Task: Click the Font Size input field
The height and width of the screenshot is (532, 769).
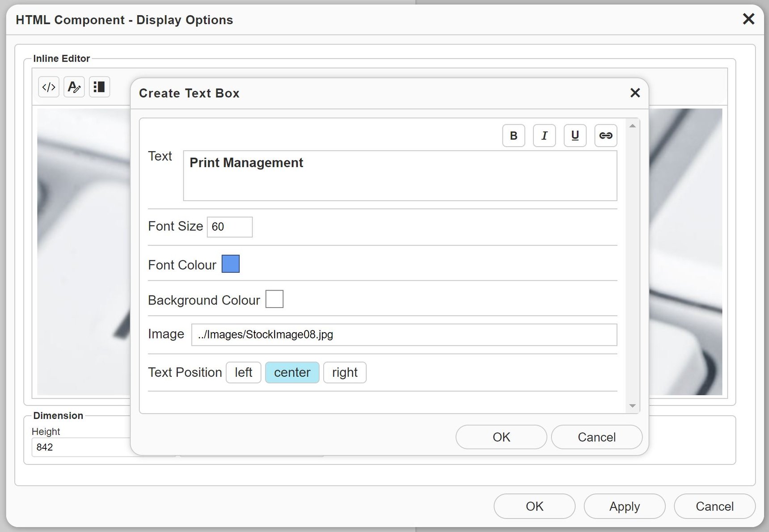Action: 229,227
